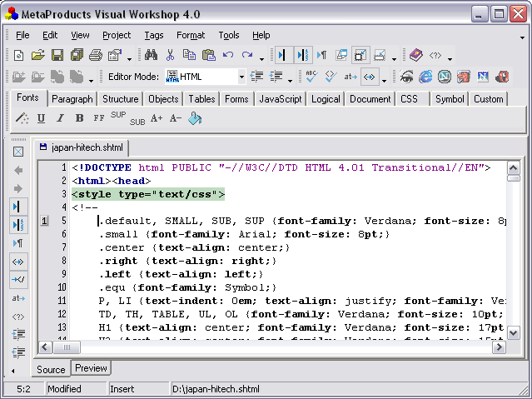Toggle bookmark 1 marker on line 5

click(42, 221)
